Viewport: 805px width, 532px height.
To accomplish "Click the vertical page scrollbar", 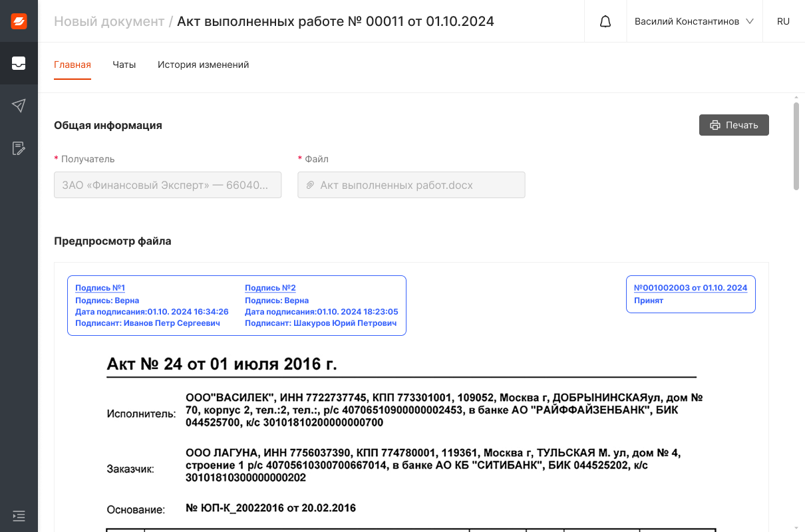I will 796,146.
